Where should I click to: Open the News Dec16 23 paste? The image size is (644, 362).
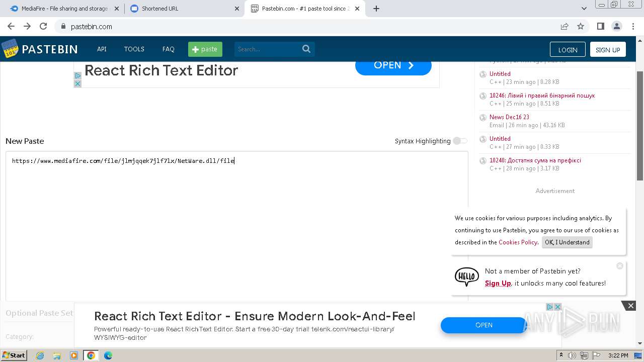click(x=509, y=117)
